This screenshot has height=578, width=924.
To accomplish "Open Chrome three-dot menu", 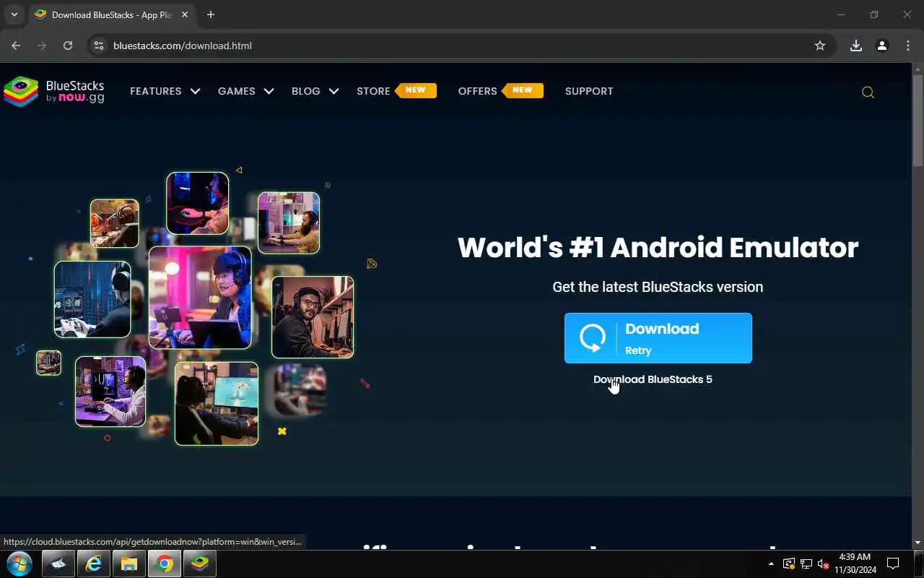I will click(908, 46).
